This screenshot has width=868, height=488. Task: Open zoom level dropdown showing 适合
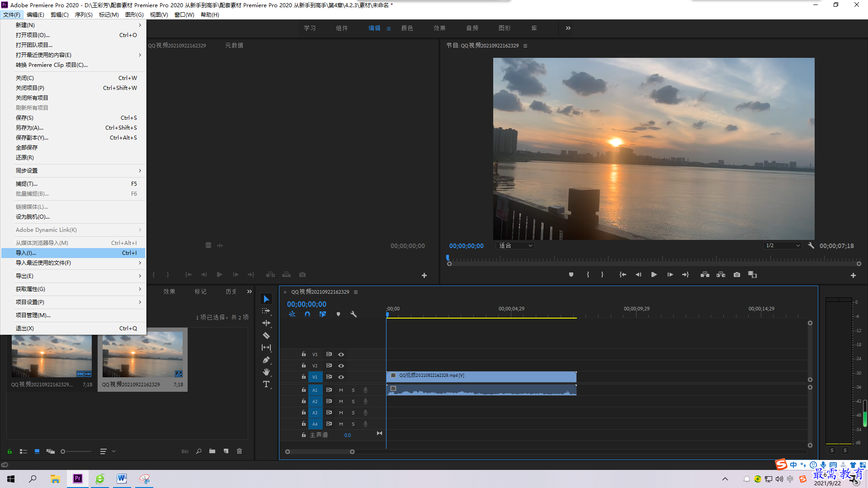point(515,246)
